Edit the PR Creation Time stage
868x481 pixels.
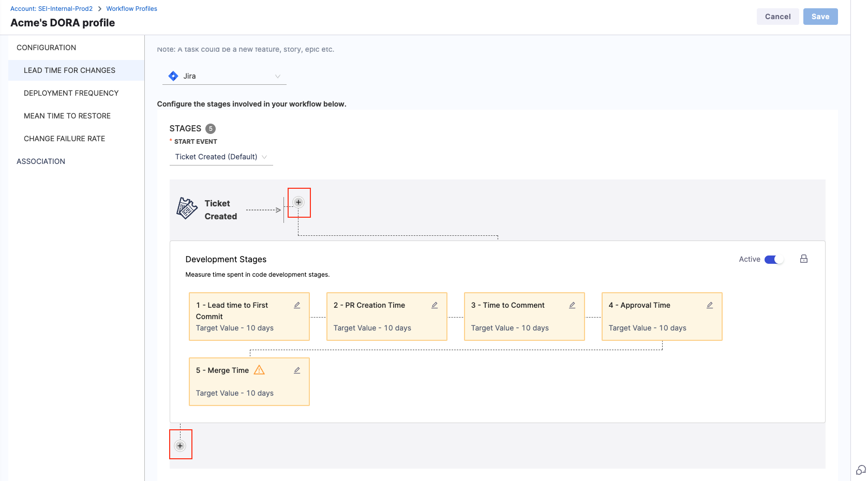(x=435, y=305)
